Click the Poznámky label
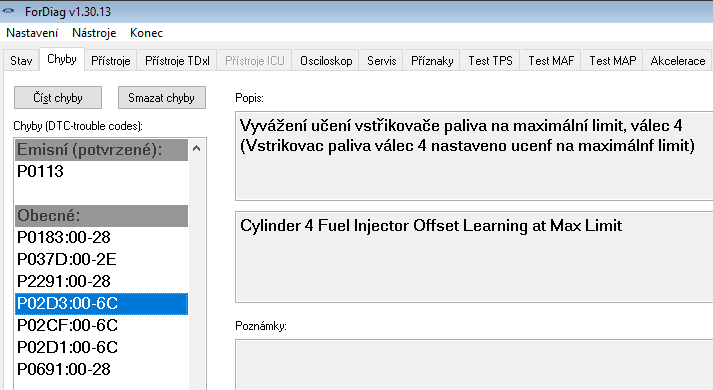The height and width of the screenshot is (390, 713). (261, 326)
